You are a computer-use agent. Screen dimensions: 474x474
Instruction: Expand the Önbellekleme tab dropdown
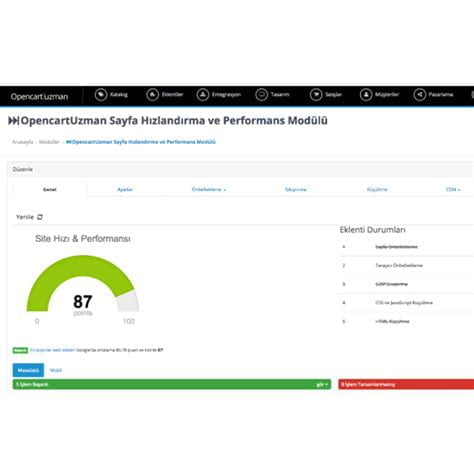pyautogui.click(x=209, y=190)
